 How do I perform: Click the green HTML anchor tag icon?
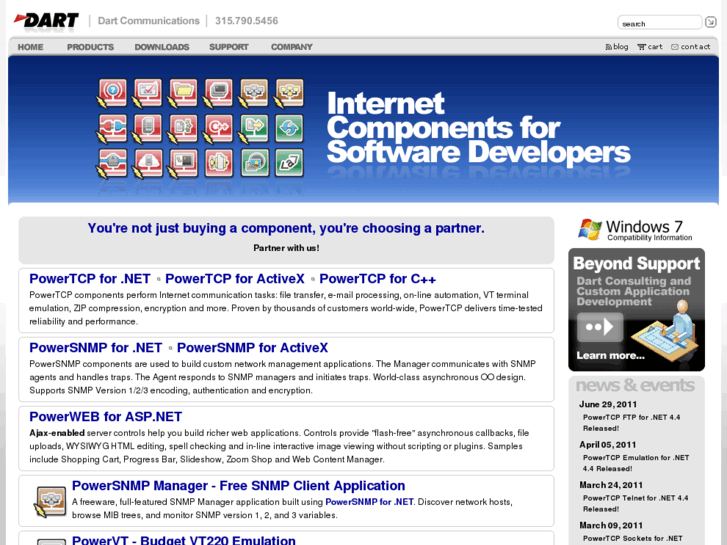point(289,163)
